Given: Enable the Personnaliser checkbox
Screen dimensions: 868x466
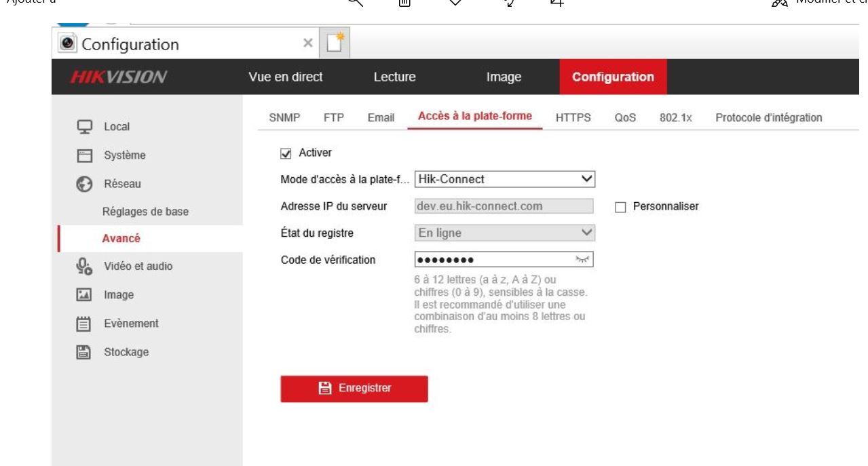Looking at the screenshot, I should 620,206.
